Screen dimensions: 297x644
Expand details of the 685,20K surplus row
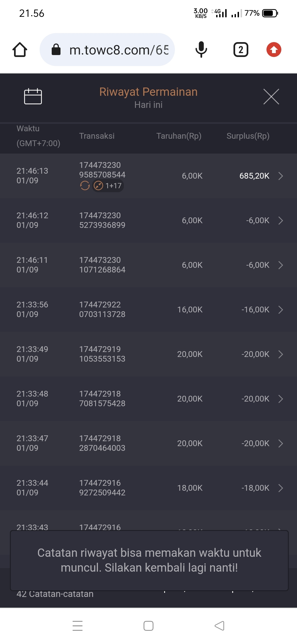point(280,176)
